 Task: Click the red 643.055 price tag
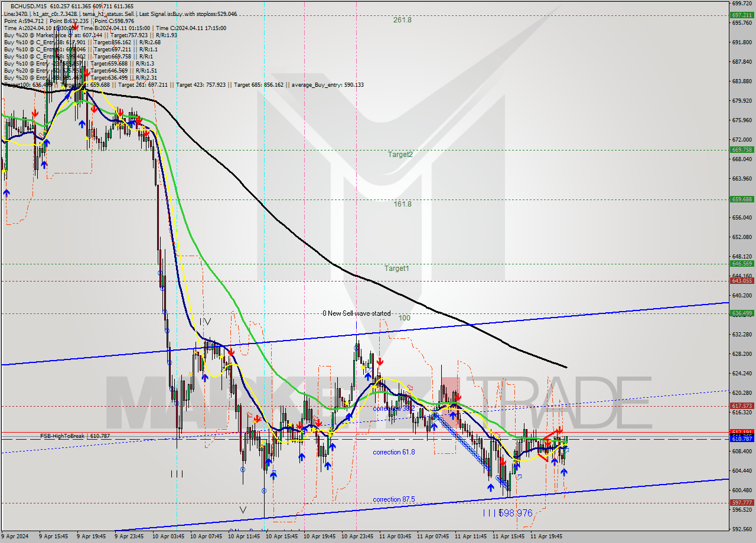(x=741, y=280)
